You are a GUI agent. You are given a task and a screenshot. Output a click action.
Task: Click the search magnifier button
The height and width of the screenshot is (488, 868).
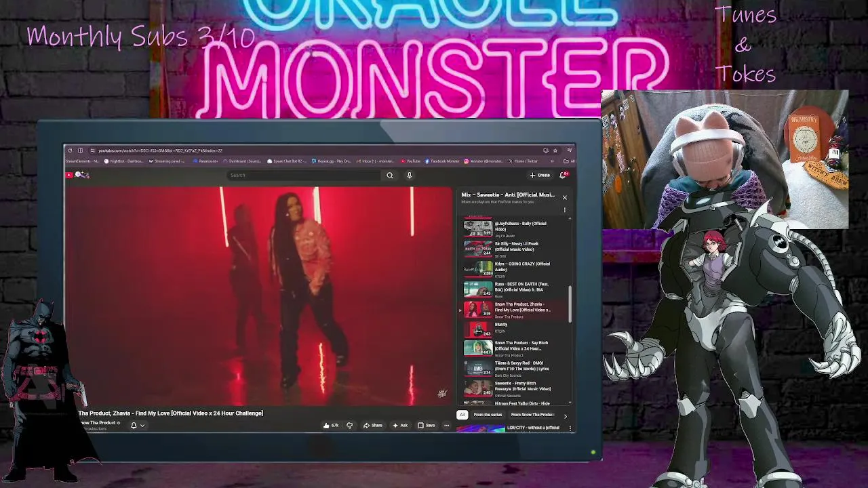pyautogui.click(x=390, y=175)
